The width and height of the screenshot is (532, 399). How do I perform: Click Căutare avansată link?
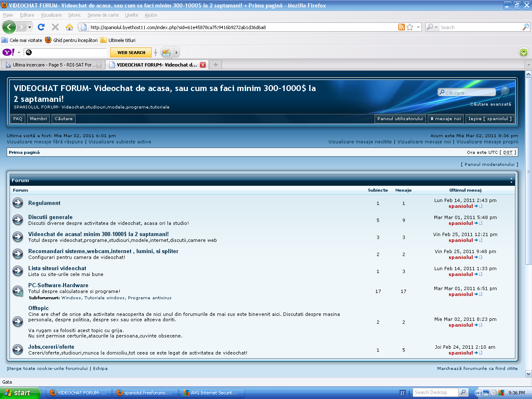491,104
